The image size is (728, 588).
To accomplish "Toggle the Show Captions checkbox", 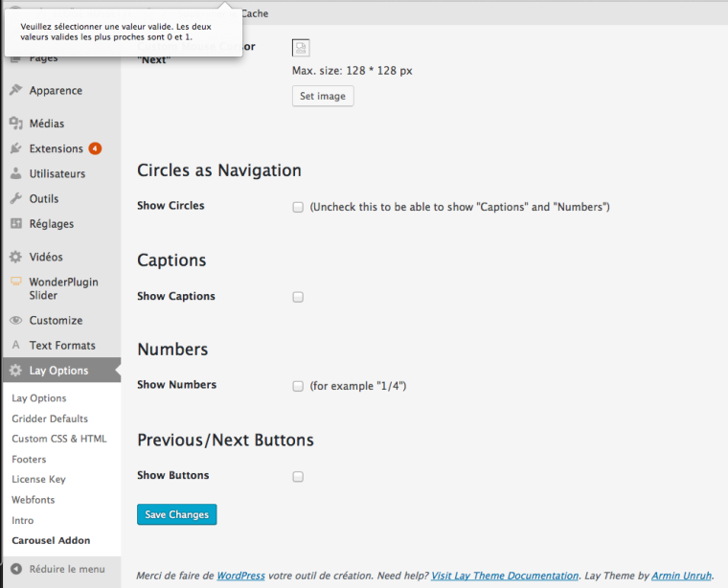I will (298, 297).
